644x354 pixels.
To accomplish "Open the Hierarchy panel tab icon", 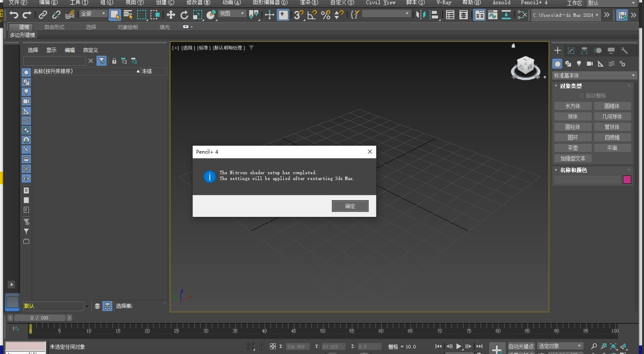I will pyautogui.click(x=584, y=50).
